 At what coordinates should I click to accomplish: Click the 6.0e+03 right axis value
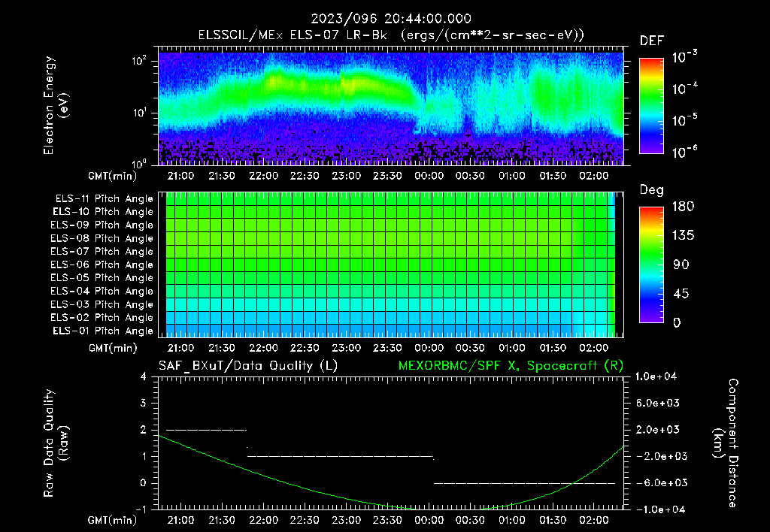tap(658, 404)
